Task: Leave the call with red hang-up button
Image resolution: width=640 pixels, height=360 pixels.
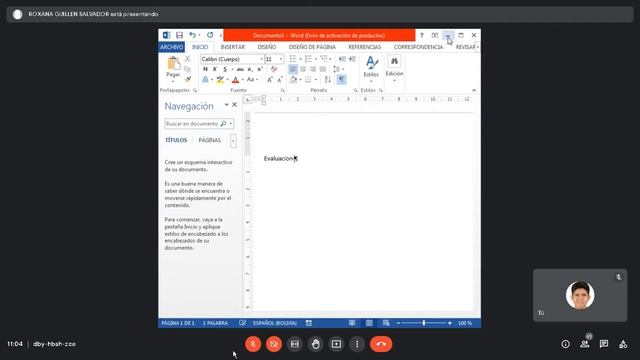Action: point(381,344)
